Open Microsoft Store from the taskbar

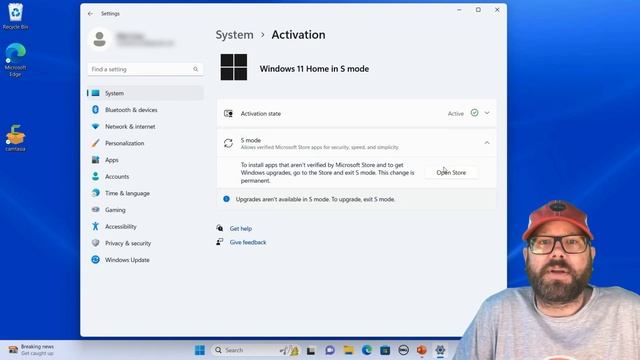(x=385, y=350)
